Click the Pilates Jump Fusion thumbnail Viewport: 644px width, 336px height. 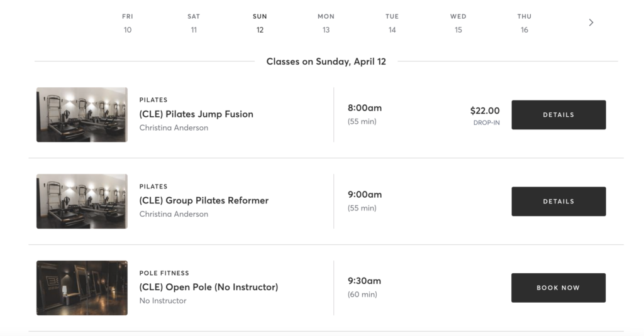(x=82, y=115)
